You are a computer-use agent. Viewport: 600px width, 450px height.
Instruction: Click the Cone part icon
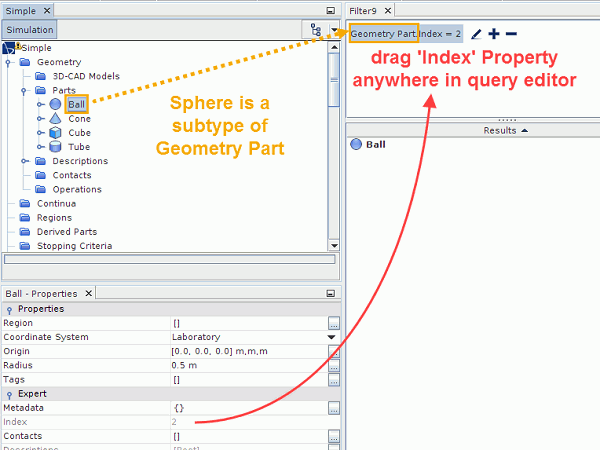tap(56, 118)
